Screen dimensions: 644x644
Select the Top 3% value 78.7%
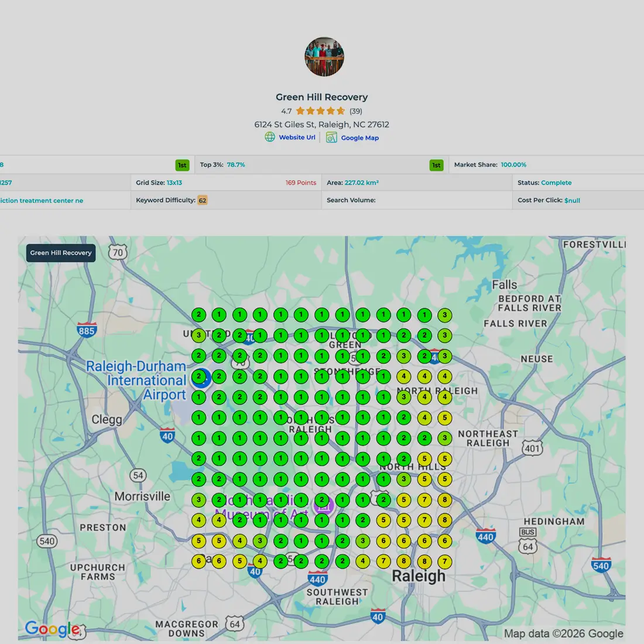236,165
